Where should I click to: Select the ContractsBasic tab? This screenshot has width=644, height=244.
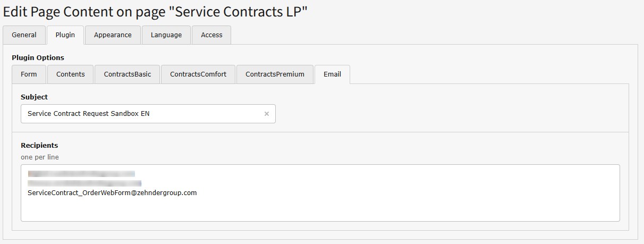click(128, 74)
